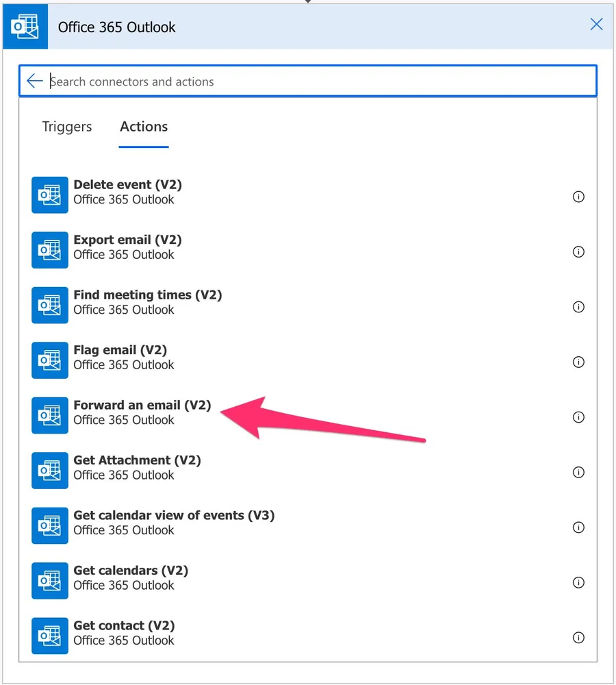
Task: Show info for Export email (V2)
Action: 578,251
